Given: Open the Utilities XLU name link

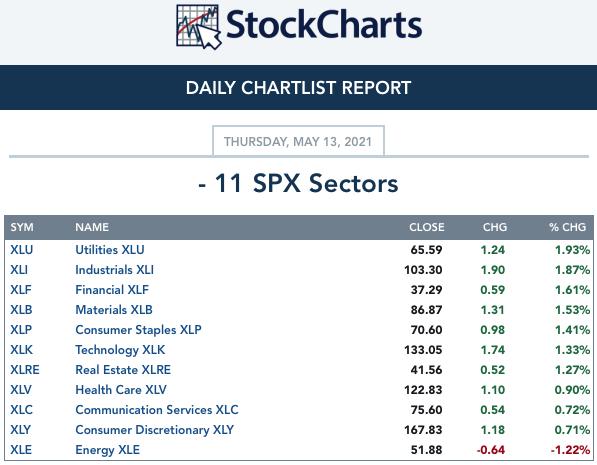Looking at the screenshot, I should [110, 250].
